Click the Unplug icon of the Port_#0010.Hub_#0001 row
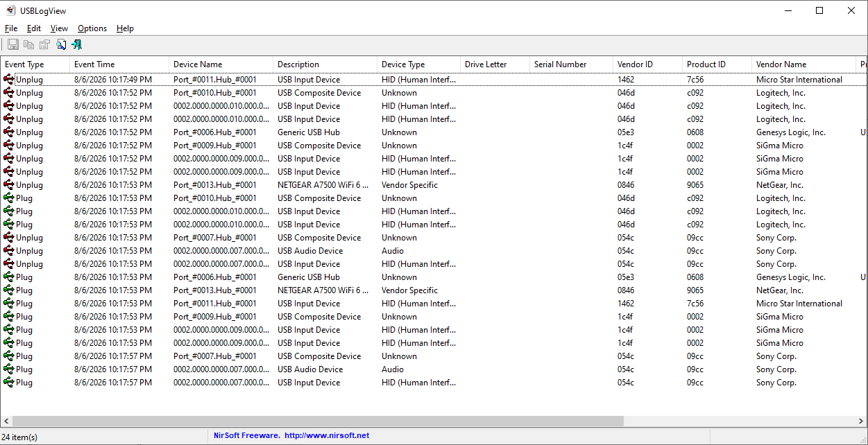Screen dimensions: 868x445 (8, 93)
